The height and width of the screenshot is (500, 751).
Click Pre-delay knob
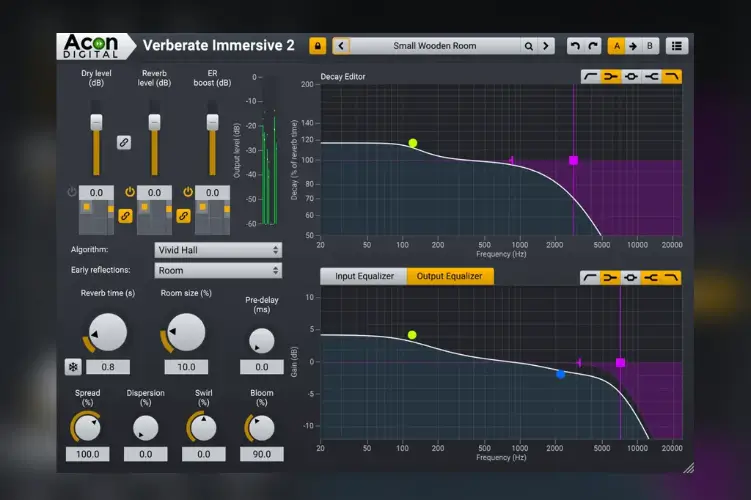click(262, 341)
